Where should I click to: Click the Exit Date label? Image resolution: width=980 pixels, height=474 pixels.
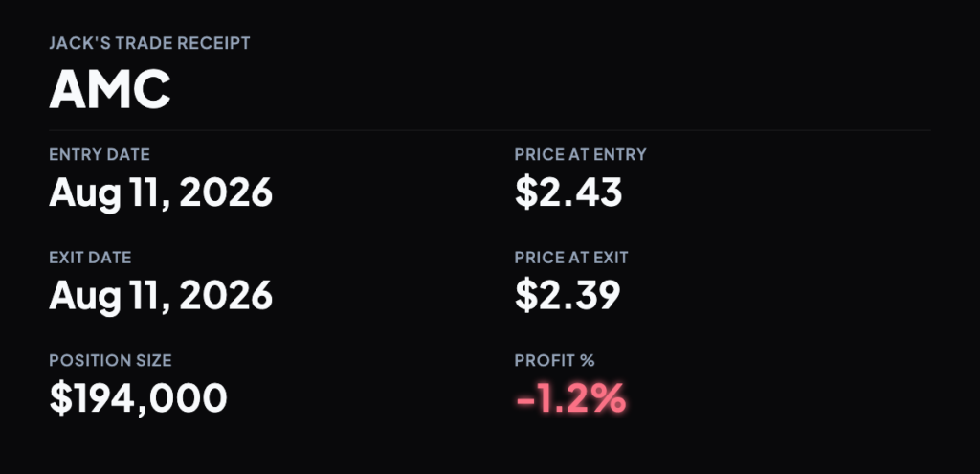point(90,258)
